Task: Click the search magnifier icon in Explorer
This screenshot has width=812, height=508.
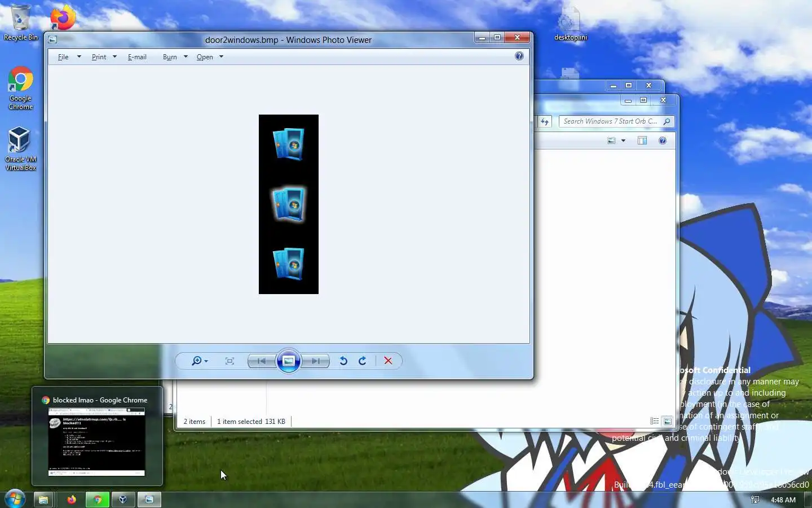Action: point(667,121)
